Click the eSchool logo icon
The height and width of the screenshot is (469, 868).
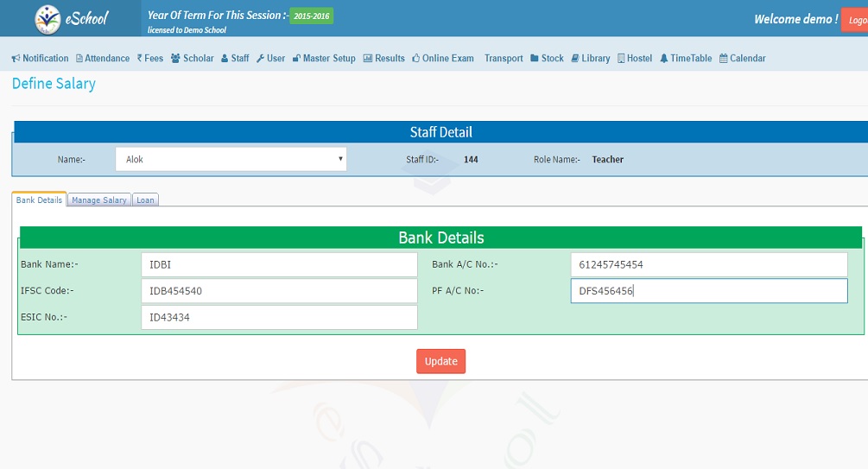pyautogui.click(x=47, y=18)
